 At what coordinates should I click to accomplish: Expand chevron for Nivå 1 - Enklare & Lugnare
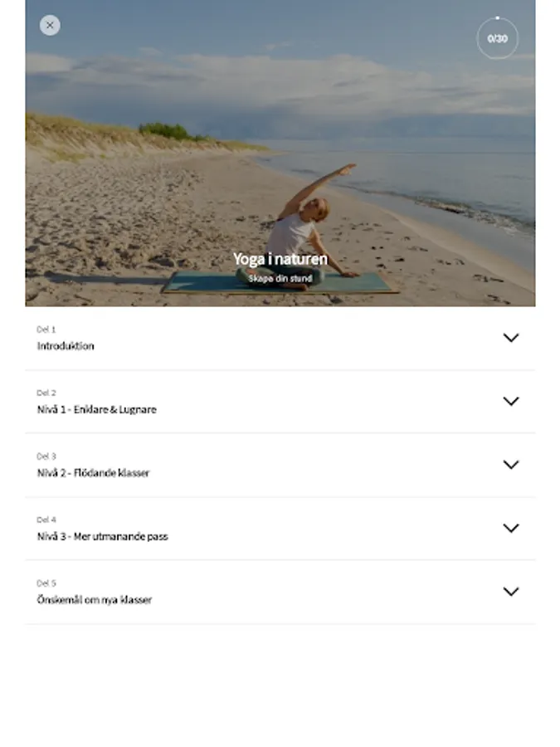511,401
